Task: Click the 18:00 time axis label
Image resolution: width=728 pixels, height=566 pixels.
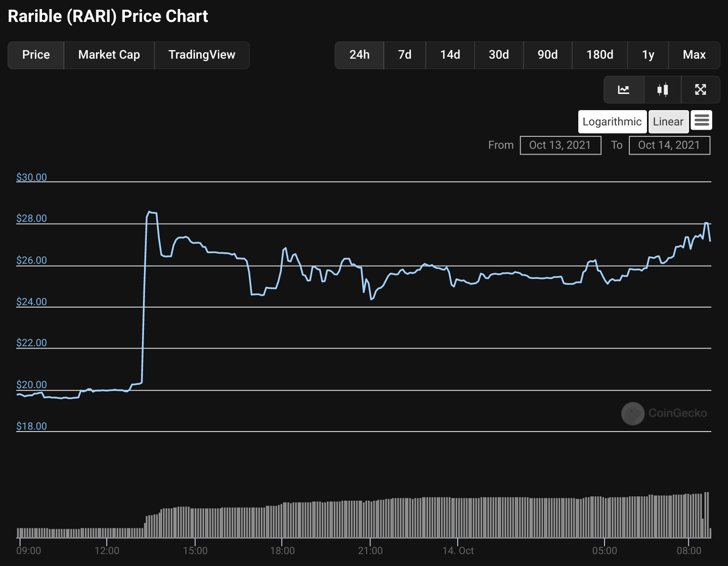Action: [282, 551]
